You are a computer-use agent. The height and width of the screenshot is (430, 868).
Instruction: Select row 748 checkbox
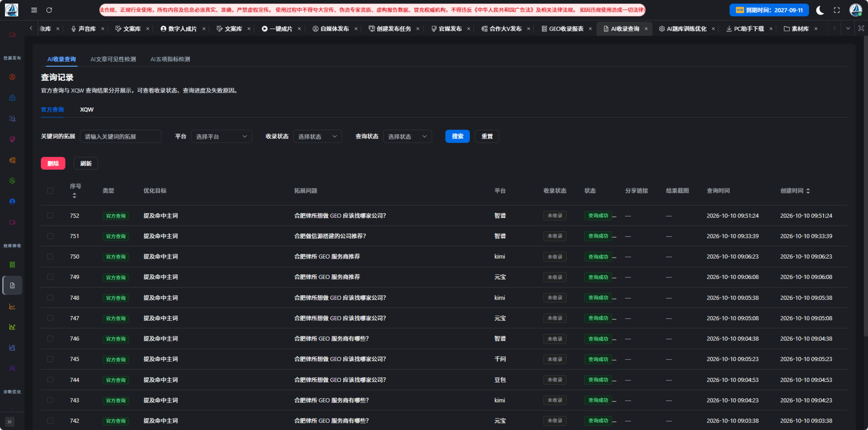[50, 298]
